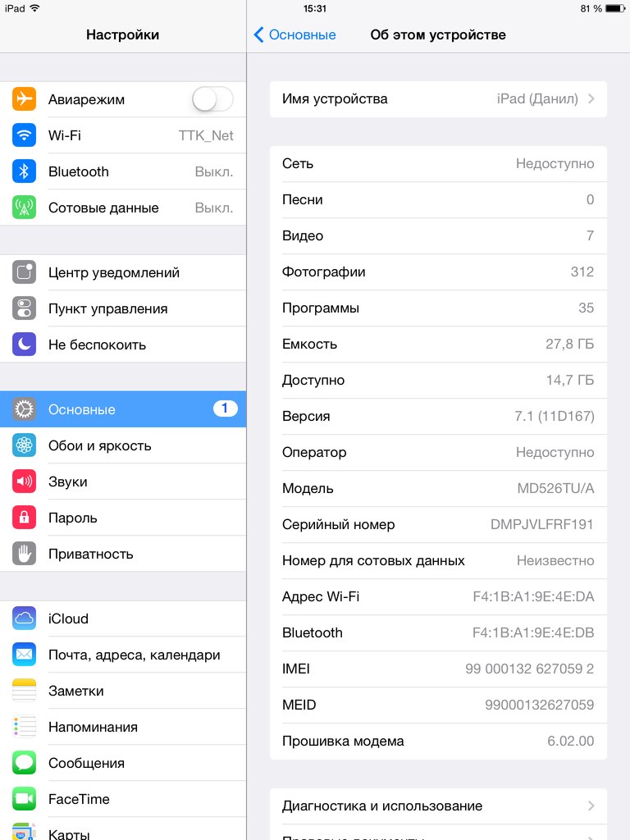Open the Центр уведомлений icon
Viewport: 630px width, 840px height.
24,272
